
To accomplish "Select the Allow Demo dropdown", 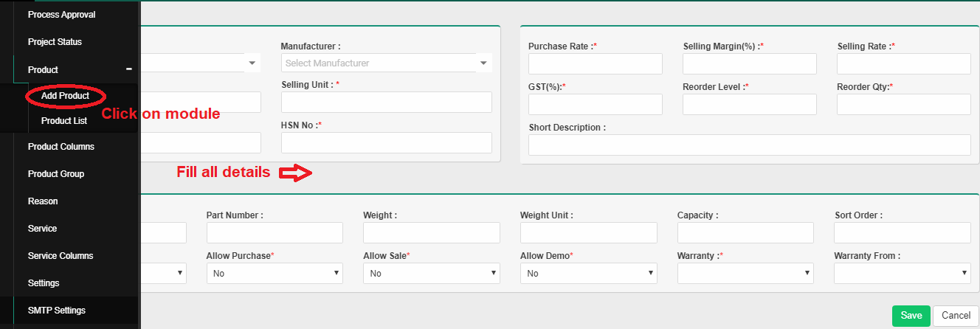I will click(588, 273).
